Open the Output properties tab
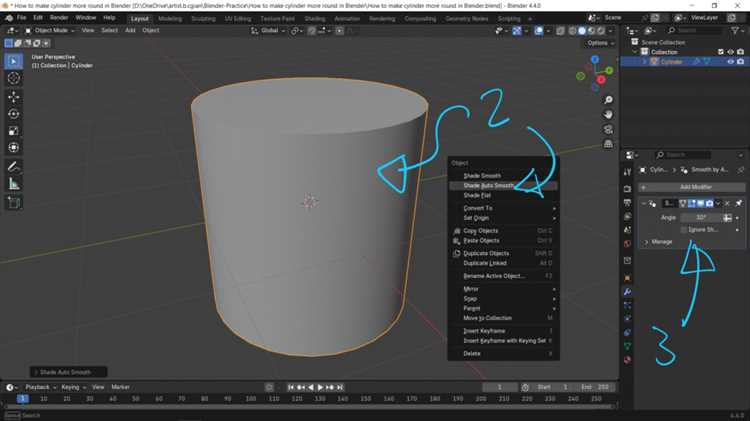Image resolution: width=750 pixels, height=421 pixels. click(x=627, y=203)
